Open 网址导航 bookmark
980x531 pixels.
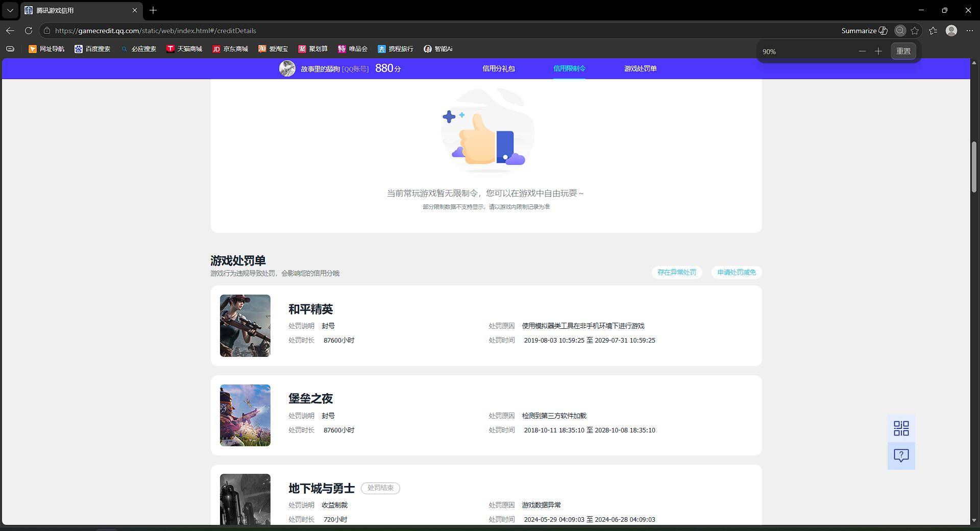[46, 49]
